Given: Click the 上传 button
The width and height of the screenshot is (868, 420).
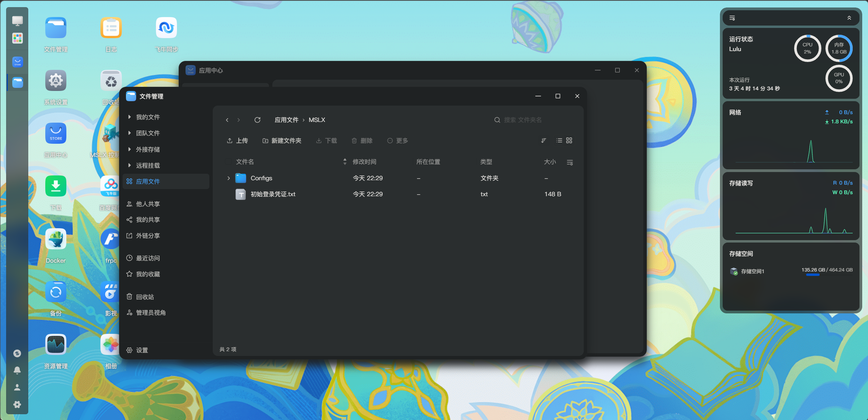Looking at the screenshot, I should pos(237,141).
